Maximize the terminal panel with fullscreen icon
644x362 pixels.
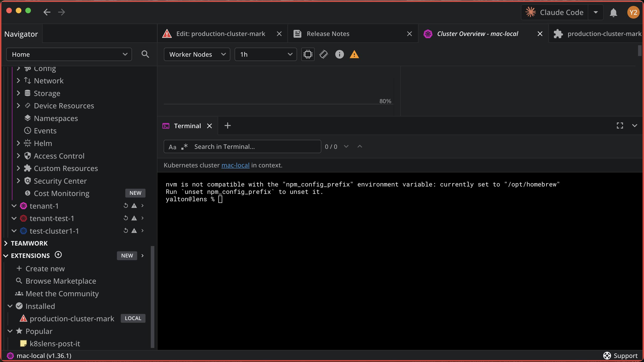pyautogui.click(x=620, y=126)
